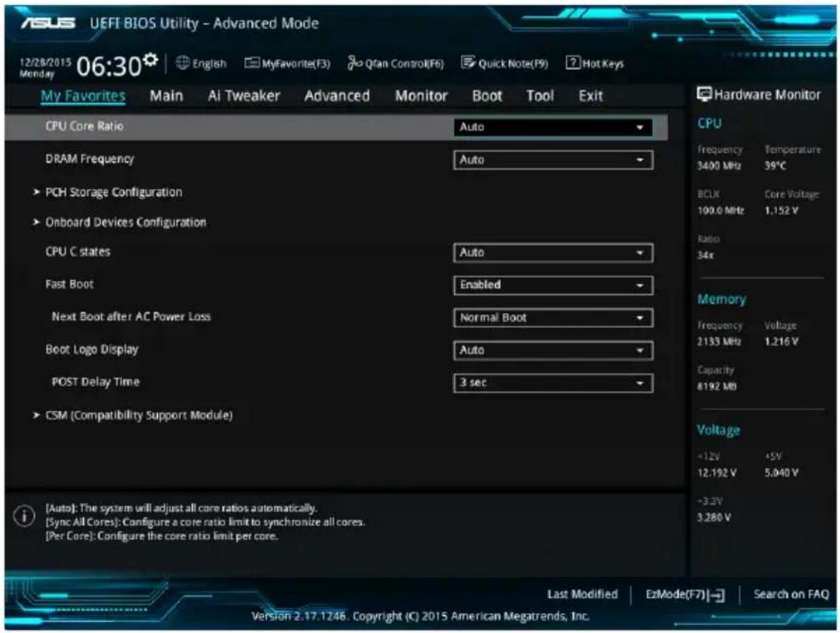Open the POST Delay Time dropdown

553,383
